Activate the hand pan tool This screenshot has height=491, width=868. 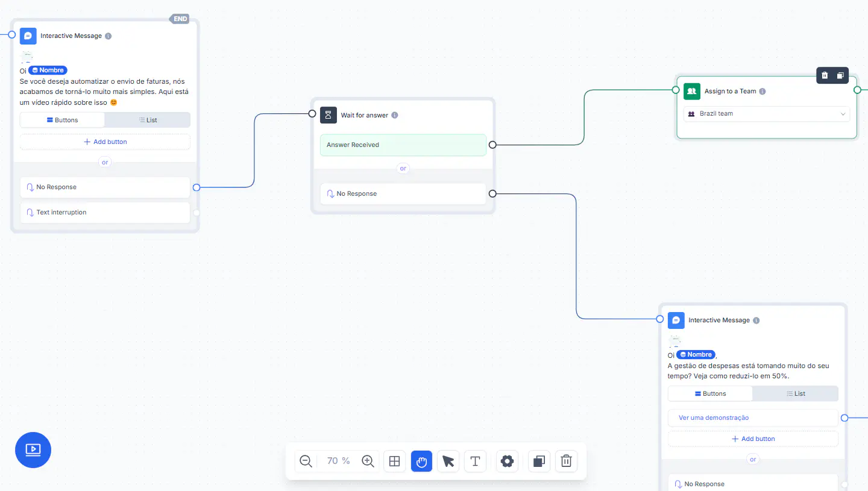tap(421, 461)
